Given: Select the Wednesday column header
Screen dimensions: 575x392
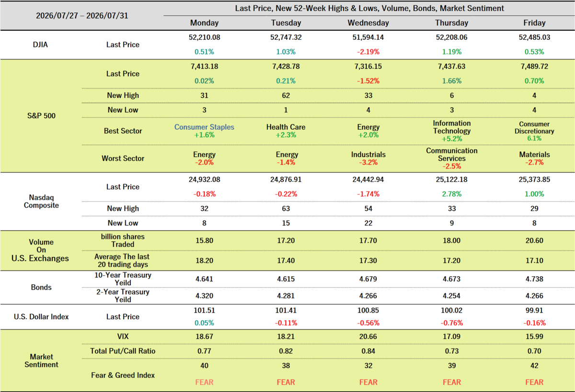Looking at the screenshot, I should pyautogui.click(x=368, y=23).
